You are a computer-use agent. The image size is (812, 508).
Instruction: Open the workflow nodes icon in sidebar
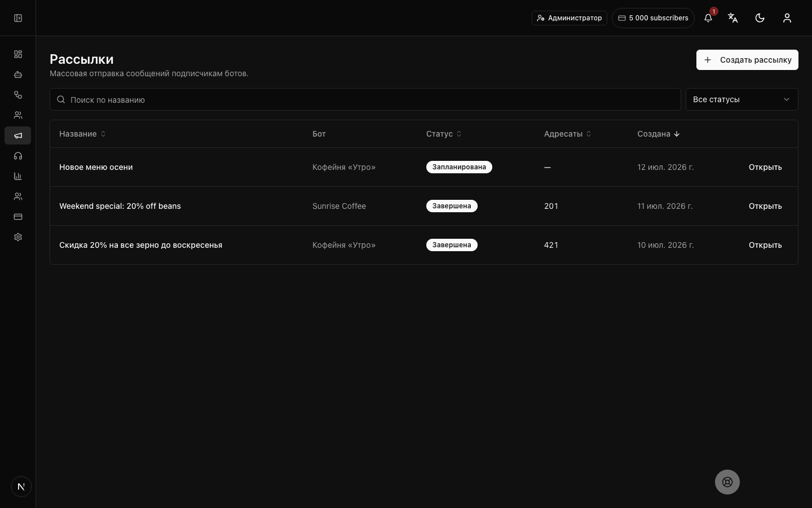pyautogui.click(x=18, y=95)
